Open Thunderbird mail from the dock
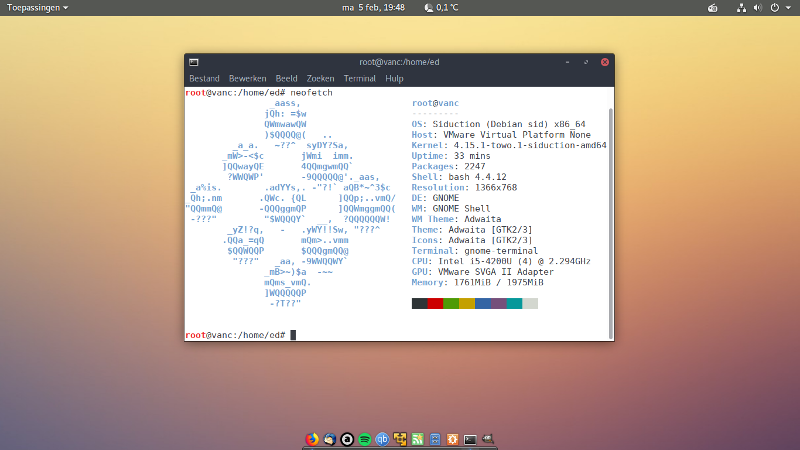The height and width of the screenshot is (450, 800). [330, 439]
